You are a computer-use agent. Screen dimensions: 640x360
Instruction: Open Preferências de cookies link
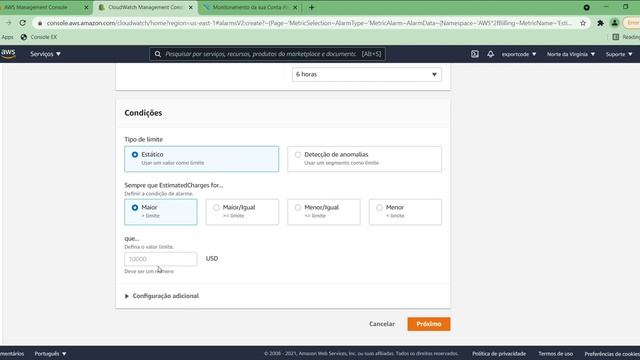(612, 354)
